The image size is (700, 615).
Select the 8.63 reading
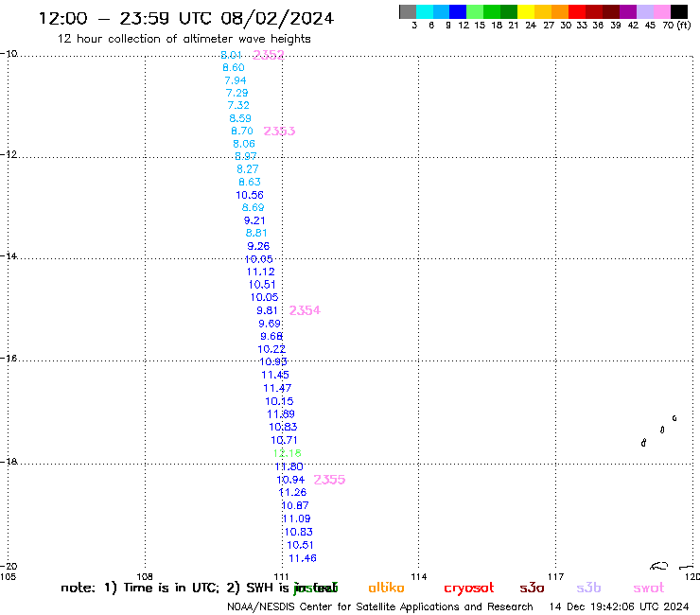pyautogui.click(x=250, y=182)
